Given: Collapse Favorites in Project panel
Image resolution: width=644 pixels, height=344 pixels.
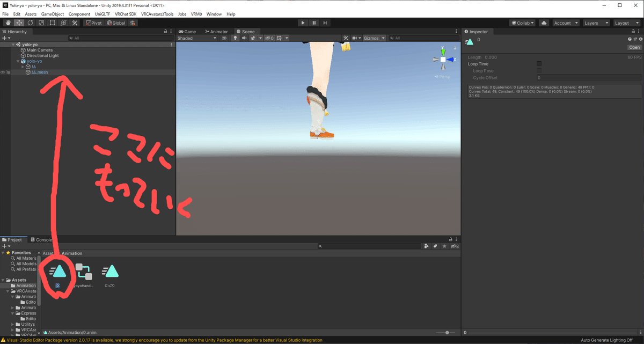Looking at the screenshot, I should click(x=3, y=253).
